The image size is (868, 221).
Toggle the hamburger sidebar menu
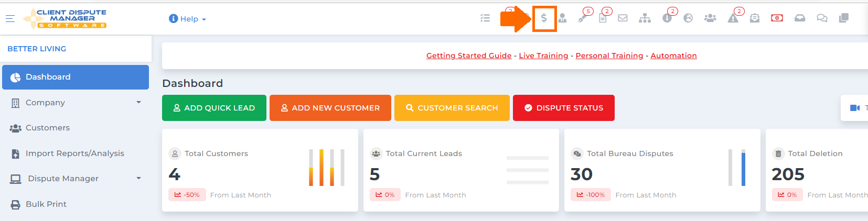coord(10,18)
